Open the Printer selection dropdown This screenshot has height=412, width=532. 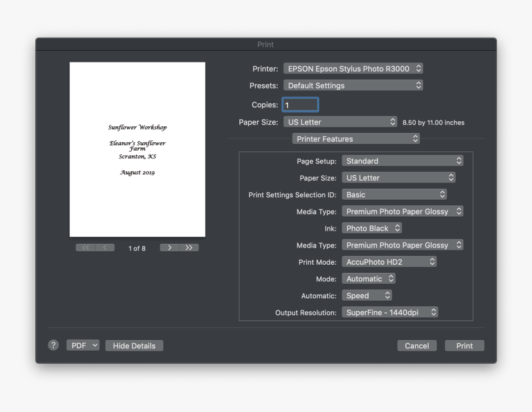pyautogui.click(x=353, y=69)
